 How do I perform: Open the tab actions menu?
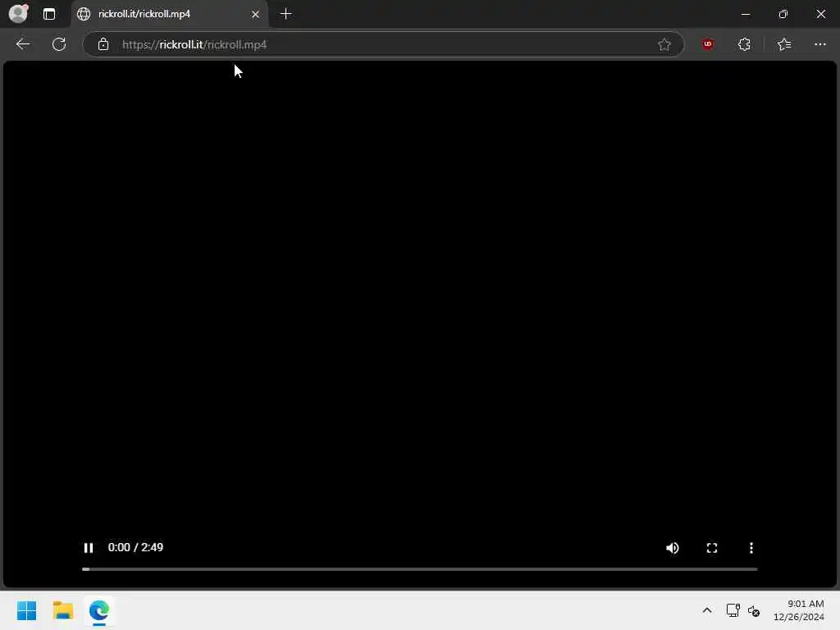(49, 14)
